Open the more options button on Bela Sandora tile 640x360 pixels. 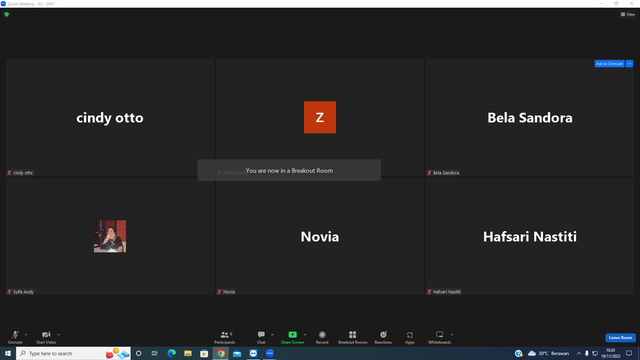tap(629, 64)
